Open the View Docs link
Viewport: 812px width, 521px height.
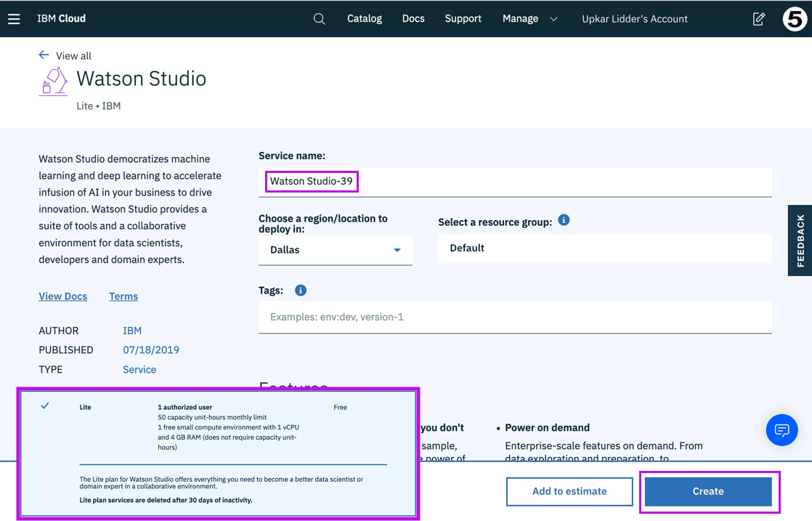click(62, 296)
